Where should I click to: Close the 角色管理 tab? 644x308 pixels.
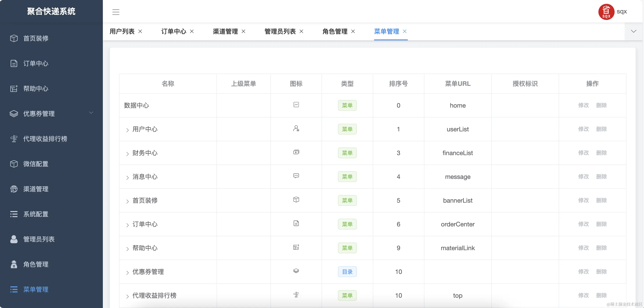353,31
